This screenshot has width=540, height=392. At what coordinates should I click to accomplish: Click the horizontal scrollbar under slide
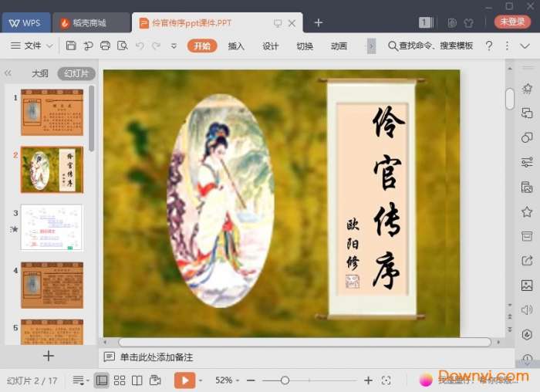305,342
